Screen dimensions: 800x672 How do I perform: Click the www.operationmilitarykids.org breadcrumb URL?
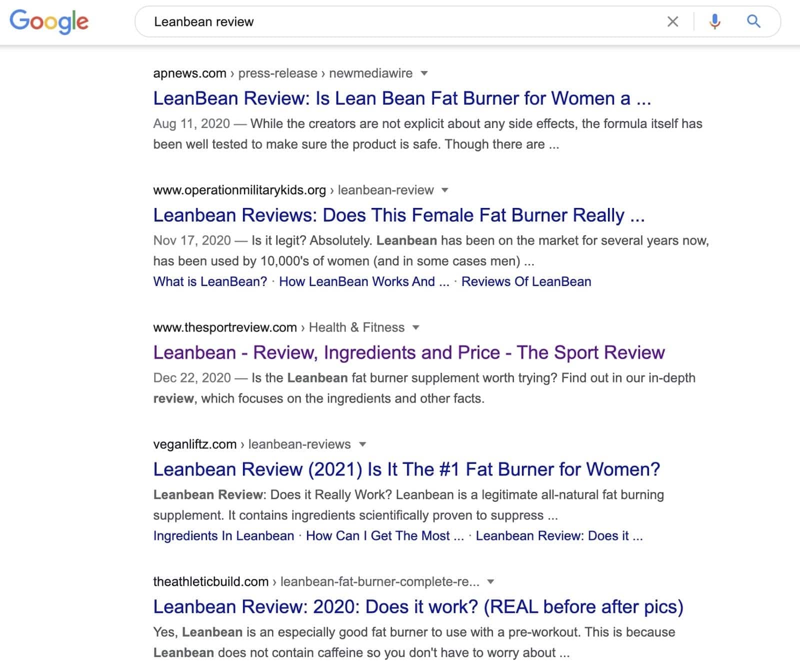click(x=293, y=190)
